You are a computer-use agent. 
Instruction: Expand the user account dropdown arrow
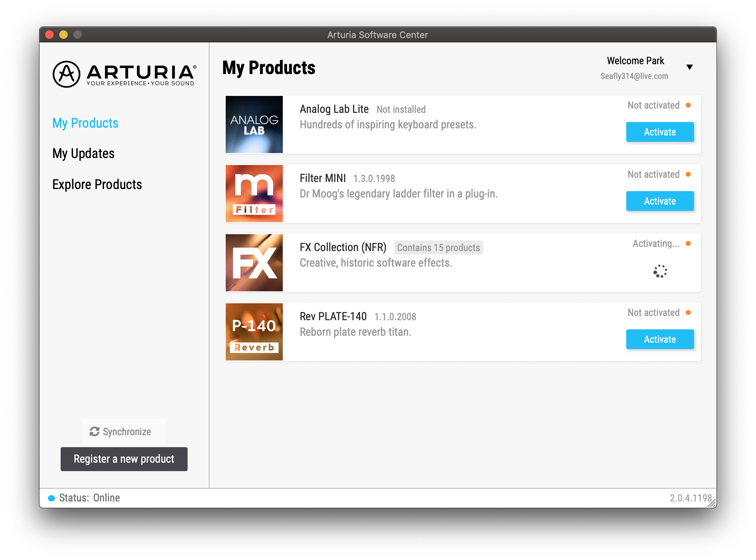tap(690, 67)
